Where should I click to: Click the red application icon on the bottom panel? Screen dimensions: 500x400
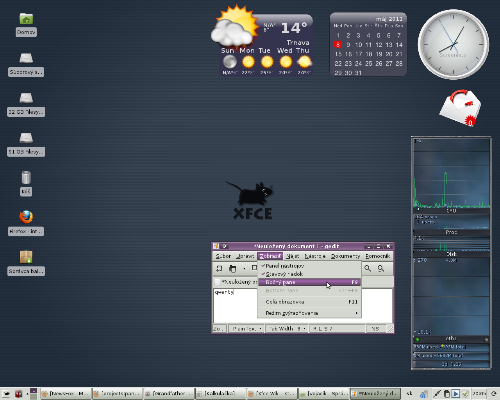pos(18,394)
